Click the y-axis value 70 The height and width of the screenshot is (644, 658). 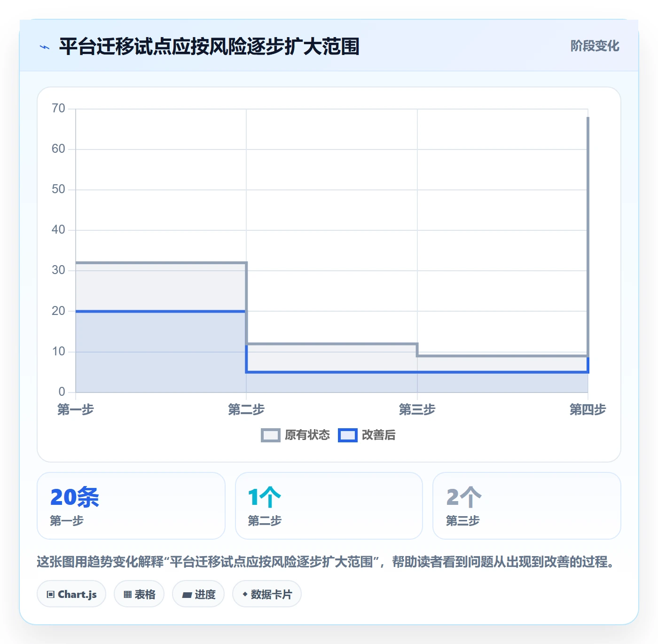pyautogui.click(x=58, y=109)
